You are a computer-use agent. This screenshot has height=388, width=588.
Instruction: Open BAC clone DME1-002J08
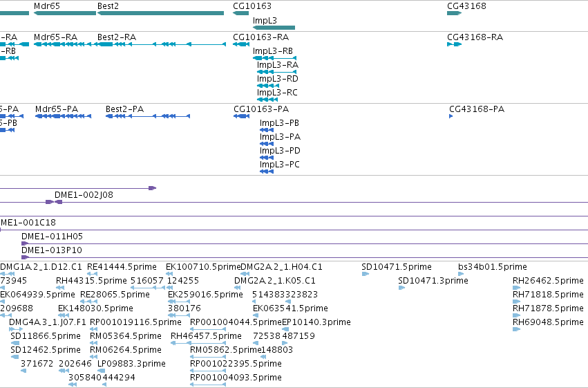pyautogui.click(x=84, y=195)
